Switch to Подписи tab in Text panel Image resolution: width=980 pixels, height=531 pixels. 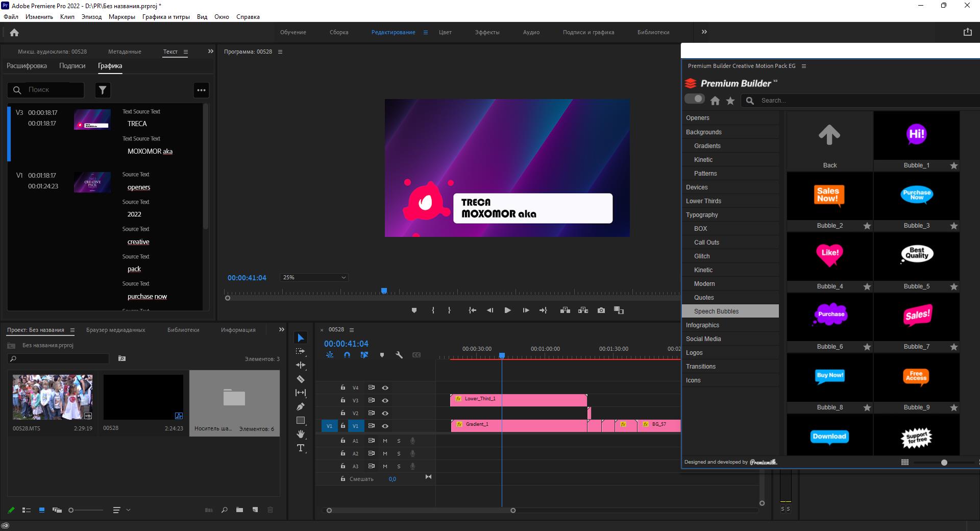pyautogui.click(x=72, y=66)
